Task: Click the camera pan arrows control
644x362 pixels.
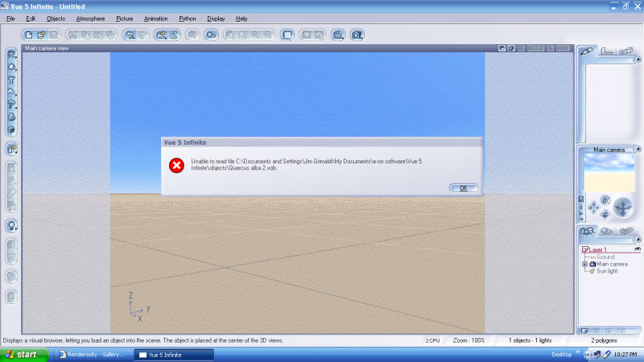Action: coord(593,208)
